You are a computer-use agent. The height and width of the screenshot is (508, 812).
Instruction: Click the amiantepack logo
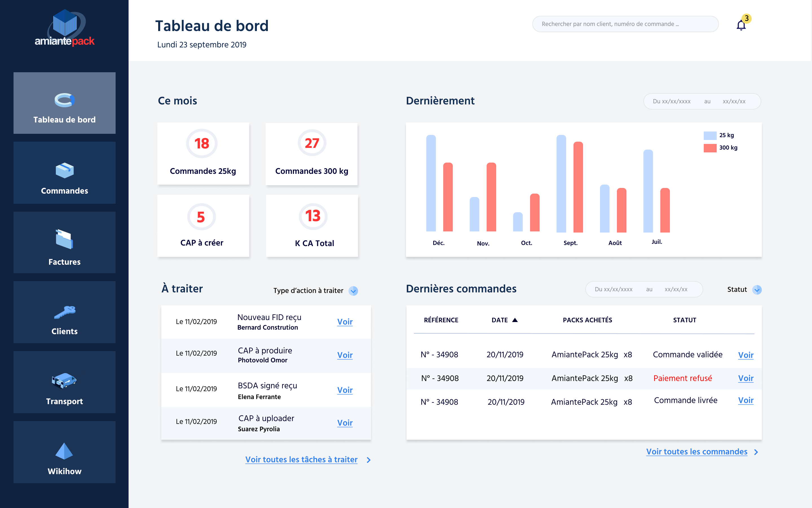point(64,28)
